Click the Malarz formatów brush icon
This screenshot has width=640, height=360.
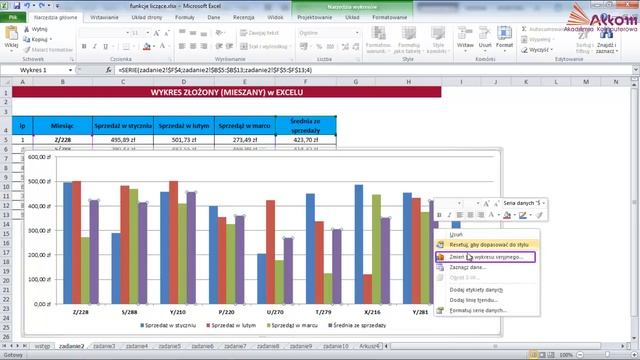pos(27,50)
